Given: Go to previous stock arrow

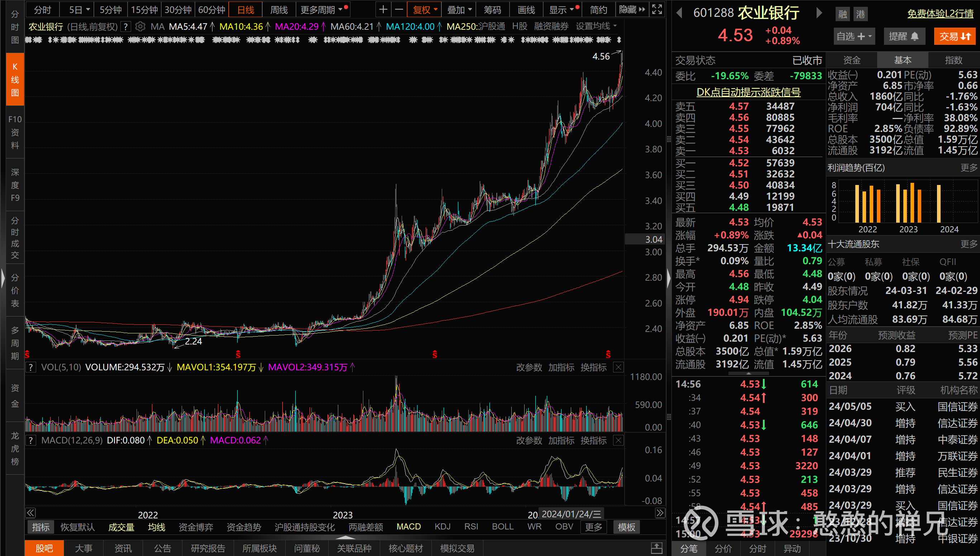Looking at the screenshot, I should tap(679, 13).
